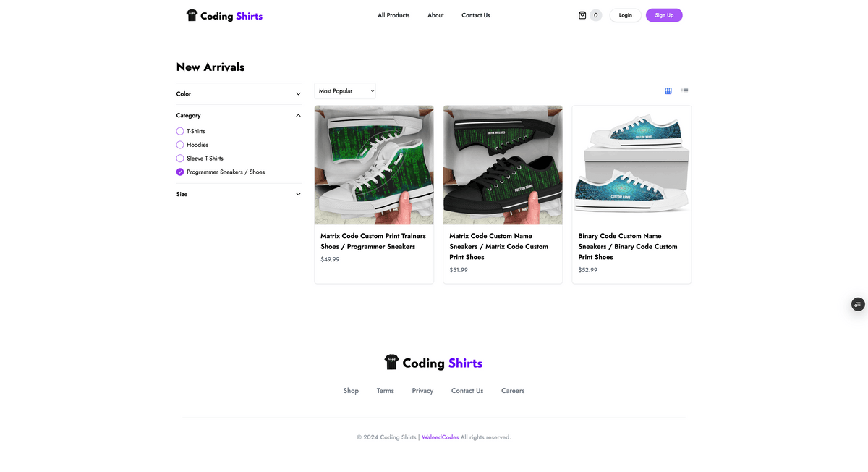Open the Binary Code sneakers product image
The width and height of the screenshot is (868, 472).
631,165
